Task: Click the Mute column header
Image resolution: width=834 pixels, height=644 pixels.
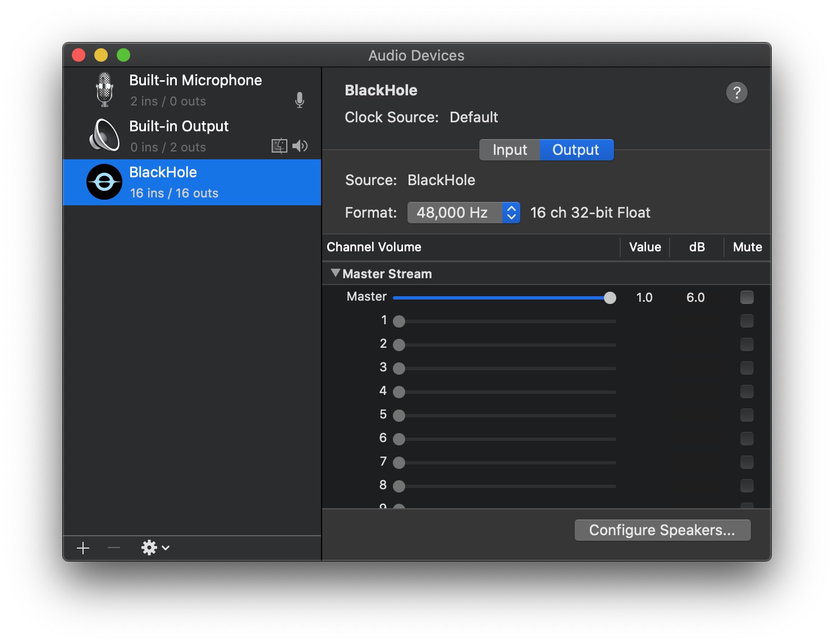Action: coord(748,247)
